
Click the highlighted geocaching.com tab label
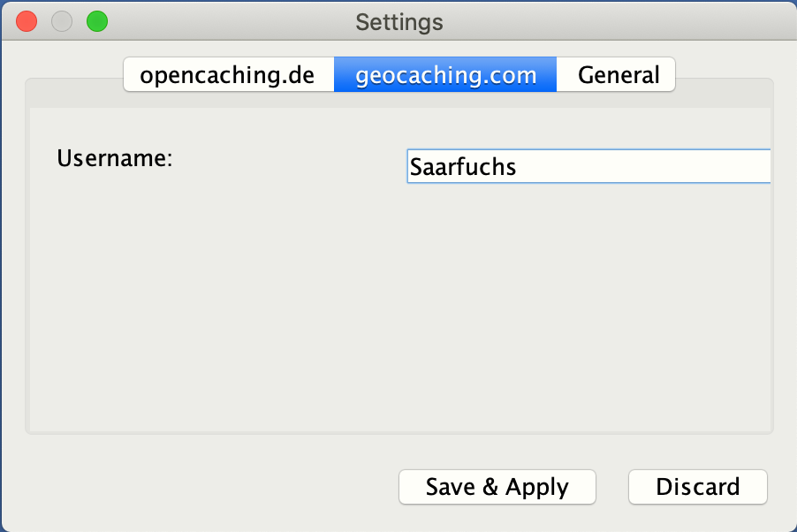(x=445, y=76)
